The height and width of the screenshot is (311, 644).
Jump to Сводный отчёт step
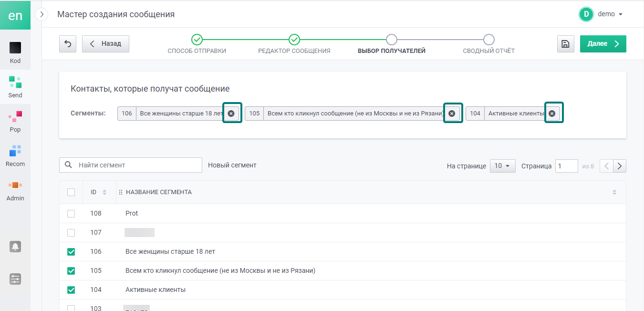489,44
